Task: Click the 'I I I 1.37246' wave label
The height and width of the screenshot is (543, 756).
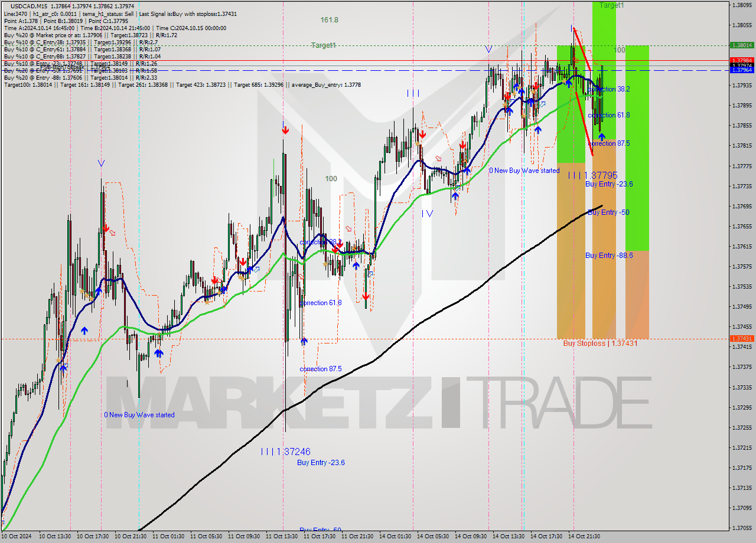Action: coord(286,452)
